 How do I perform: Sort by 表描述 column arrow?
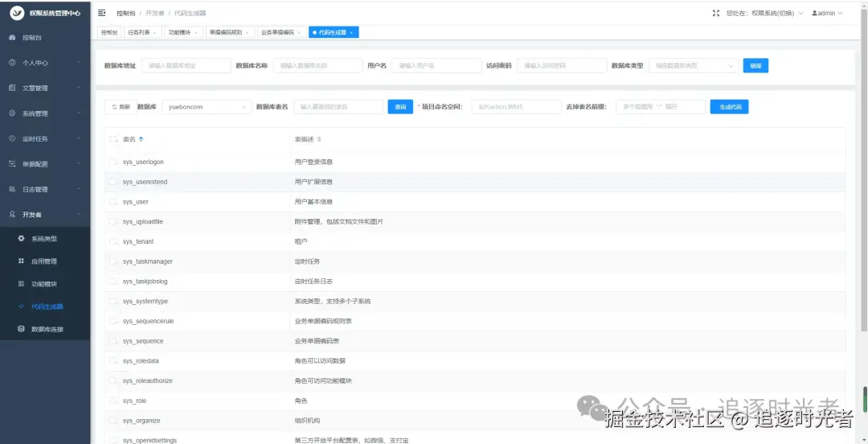pyautogui.click(x=319, y=139)
